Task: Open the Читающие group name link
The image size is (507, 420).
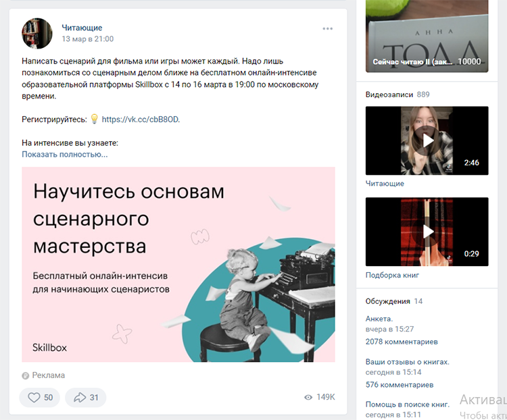Action: [x=82, y=28]
